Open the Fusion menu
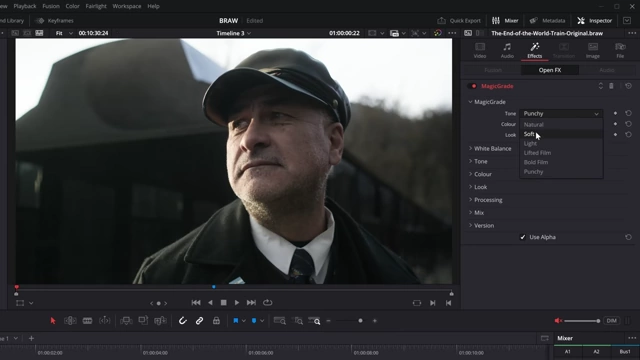640x360 pixels. tap(51, 6)
